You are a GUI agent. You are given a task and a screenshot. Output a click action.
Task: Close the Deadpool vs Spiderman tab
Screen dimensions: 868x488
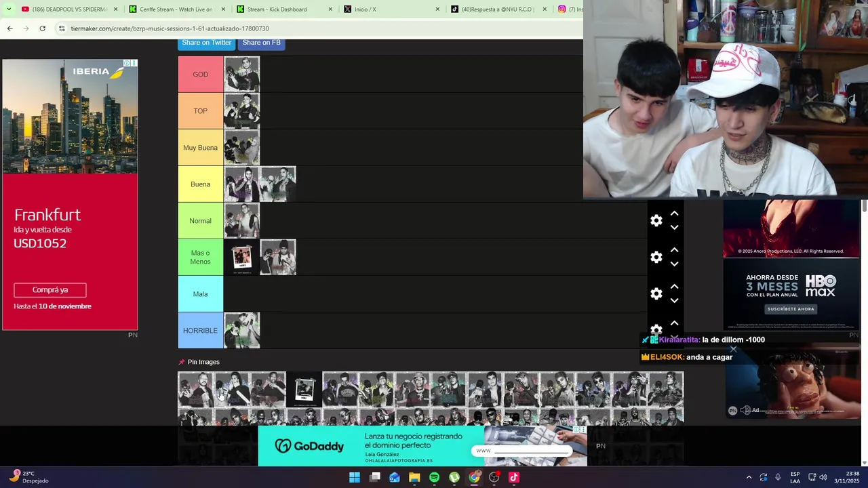116,9
